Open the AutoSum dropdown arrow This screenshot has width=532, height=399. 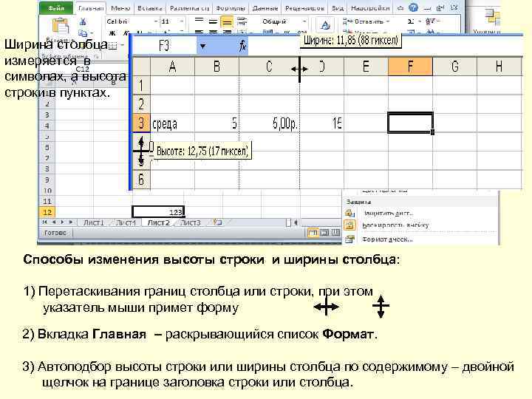pyautogui.click(x=420, y=21)
